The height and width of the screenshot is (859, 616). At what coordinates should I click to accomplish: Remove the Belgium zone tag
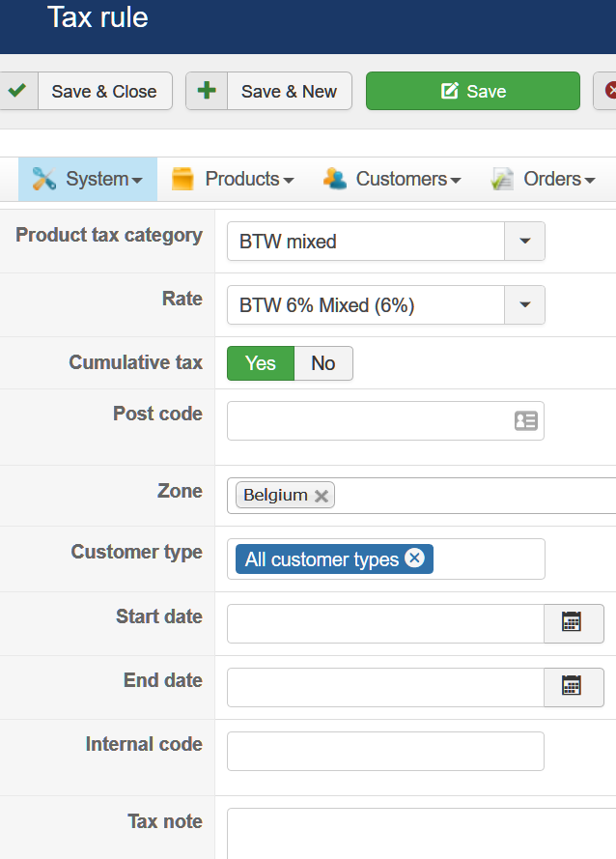tap(322, 496)
